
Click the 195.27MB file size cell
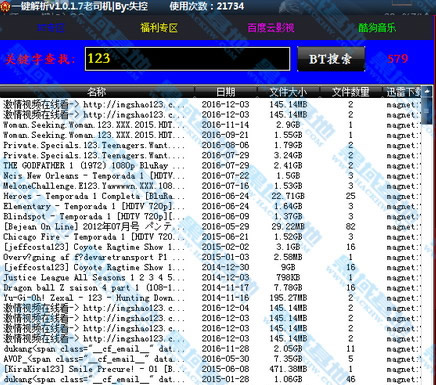pyautogui.click(x=288, y=298)
